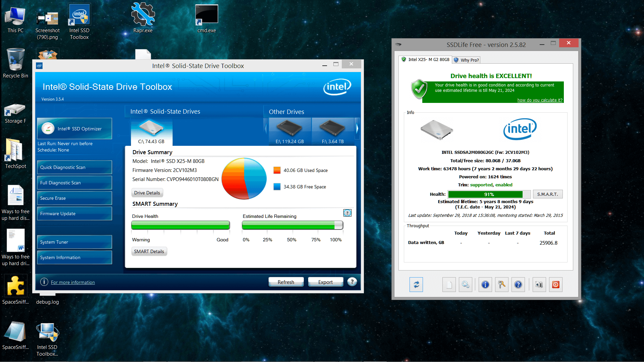Run the Quick Diagnostic Scan
644x362 pixels.
pos(74,167)
